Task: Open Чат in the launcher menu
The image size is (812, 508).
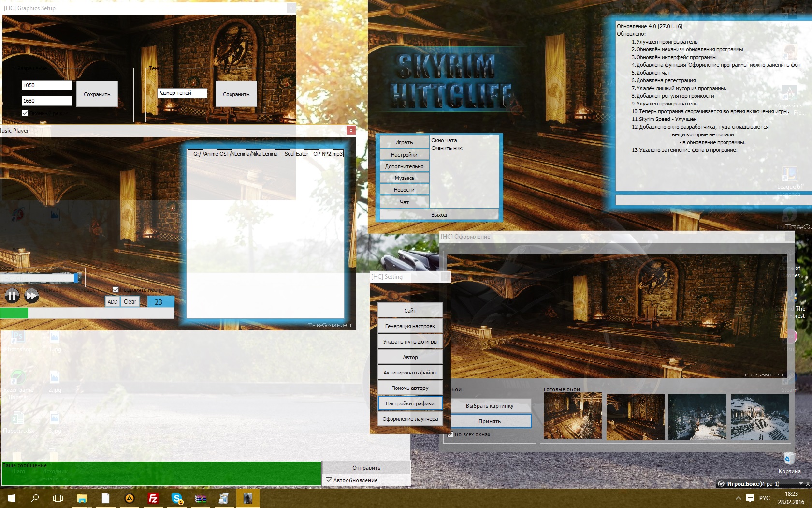Action: (x=404, y=202)
